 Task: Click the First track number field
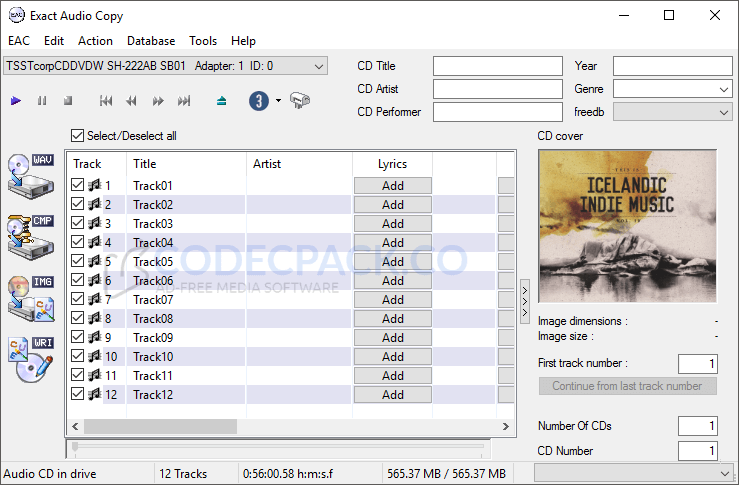698,363
